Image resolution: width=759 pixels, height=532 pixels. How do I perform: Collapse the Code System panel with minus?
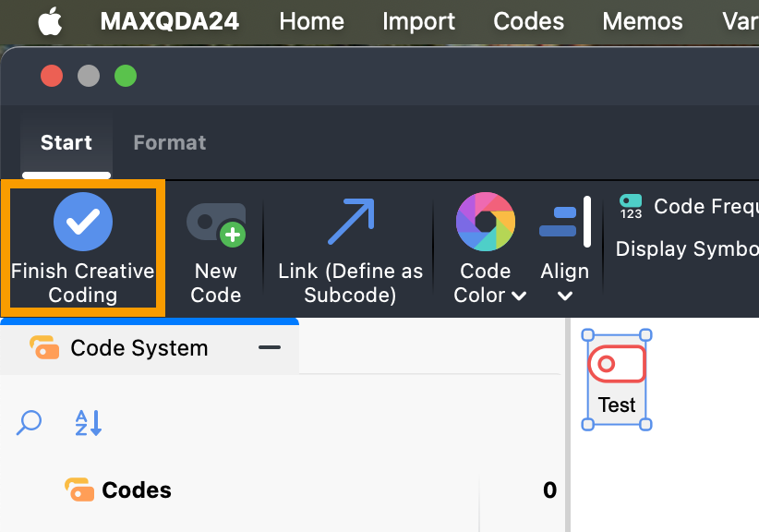(270, 348)
